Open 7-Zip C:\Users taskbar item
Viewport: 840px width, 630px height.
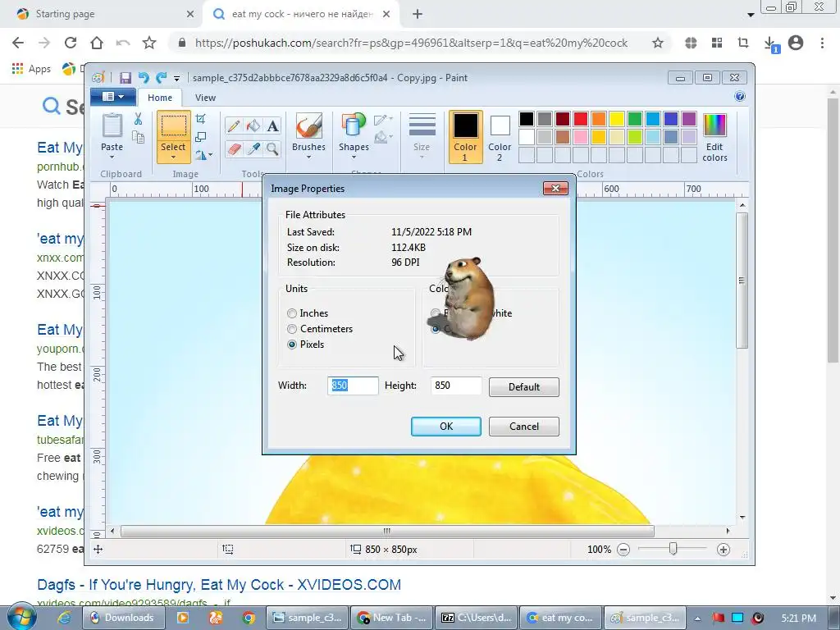point(477,618)
